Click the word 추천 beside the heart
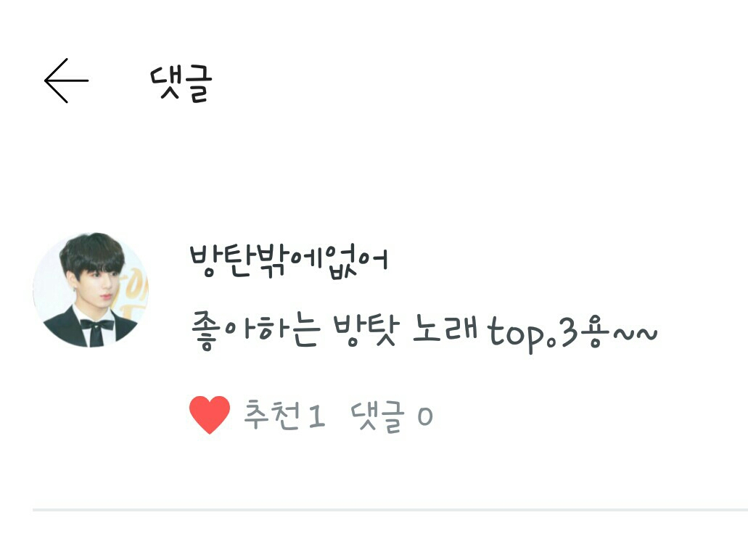 click(272, 415)
